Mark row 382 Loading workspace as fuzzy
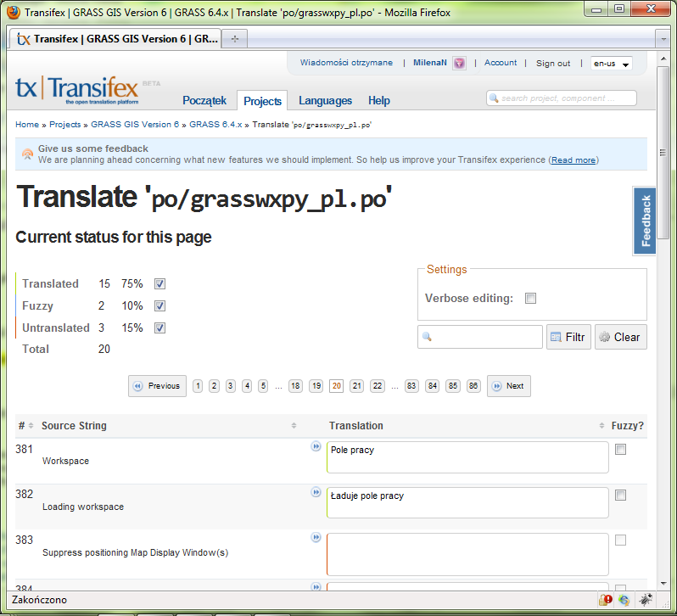Screen dimensions: 677x616 click(620, 496)
